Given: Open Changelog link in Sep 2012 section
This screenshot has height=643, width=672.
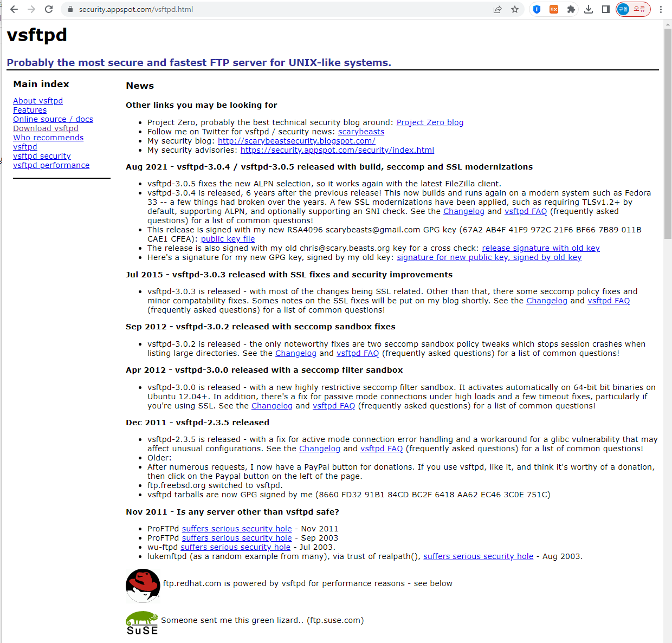Looking at the screenshot, I should coord(296,353).
